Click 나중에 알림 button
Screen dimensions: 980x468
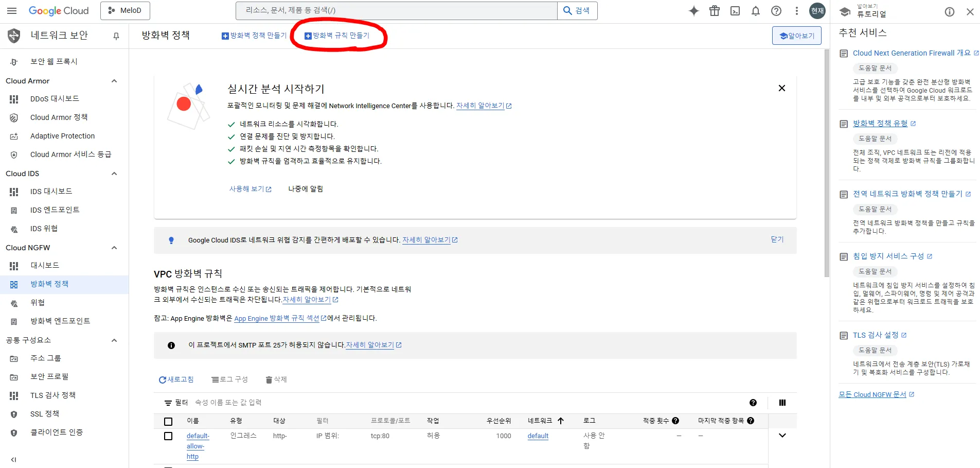pyautogui.click(x=306, y=189)
